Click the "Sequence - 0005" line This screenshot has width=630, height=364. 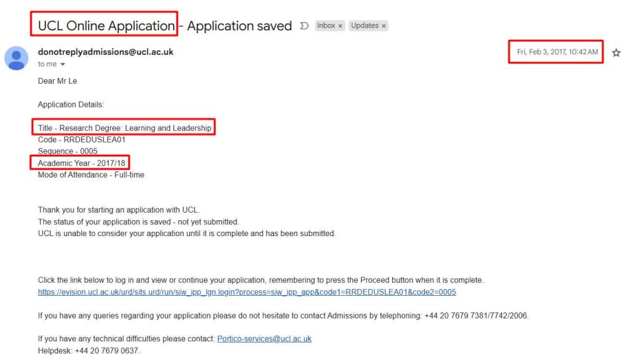(x=68, y=151)
